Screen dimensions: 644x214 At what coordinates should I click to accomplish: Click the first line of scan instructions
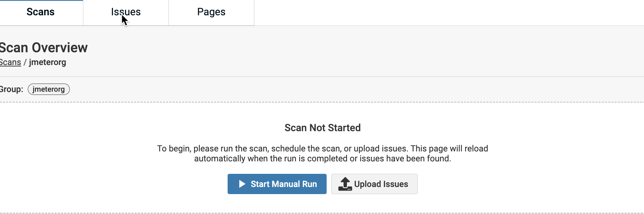(322, 149)
